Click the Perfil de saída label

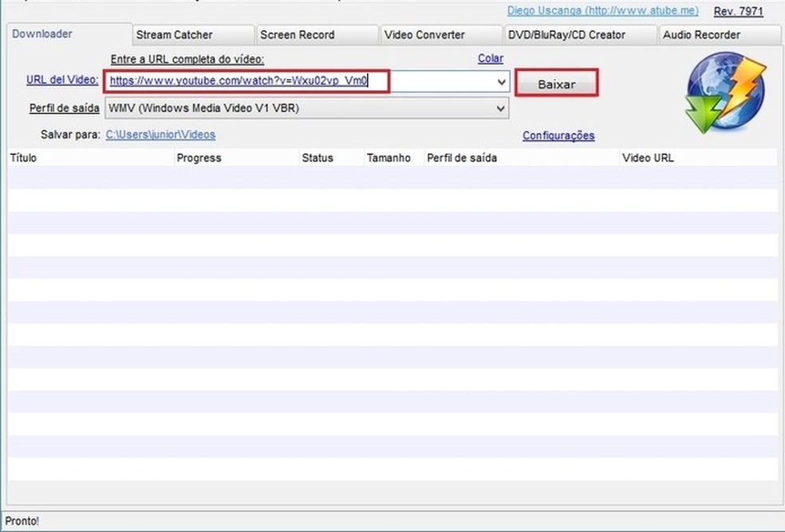pyautogui.click(x=64, y=108)
